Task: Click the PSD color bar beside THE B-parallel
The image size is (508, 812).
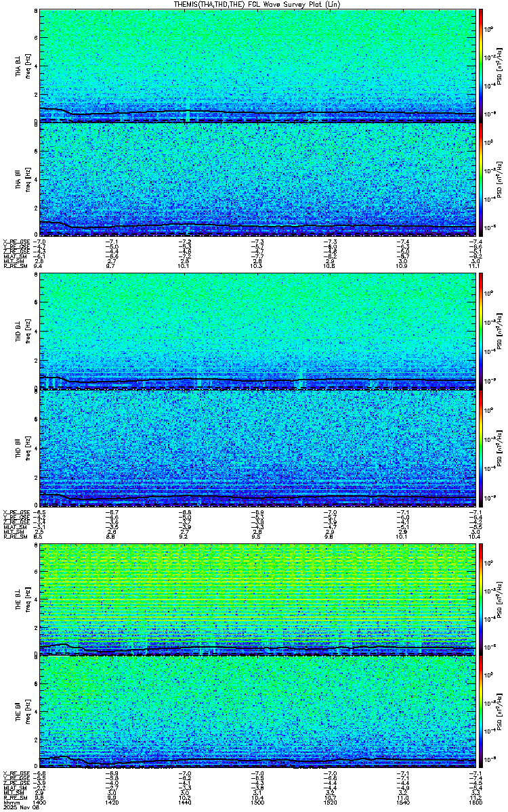Action: [482, 713]
